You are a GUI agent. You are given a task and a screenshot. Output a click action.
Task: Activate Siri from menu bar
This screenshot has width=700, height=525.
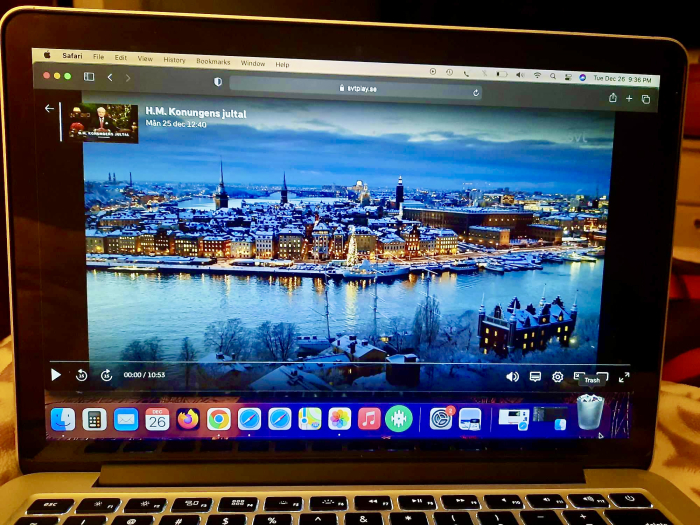pyautogui.click(x=583, y=77)
